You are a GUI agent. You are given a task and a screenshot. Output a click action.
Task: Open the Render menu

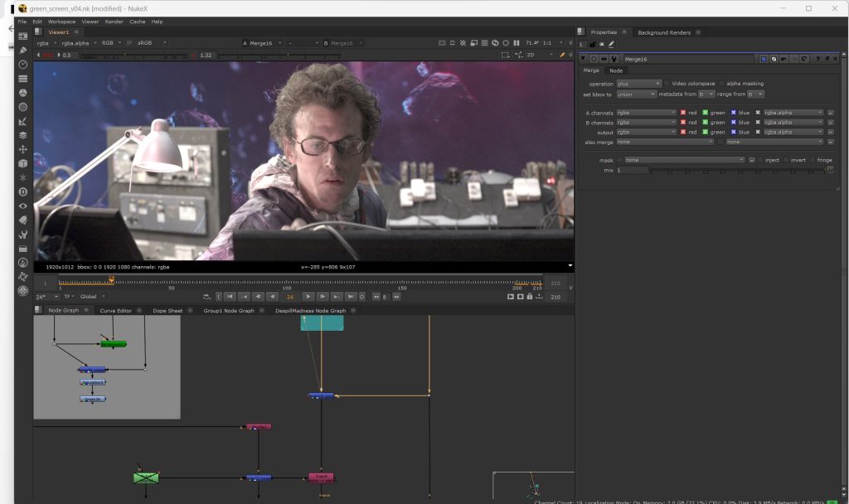(114, 22)
